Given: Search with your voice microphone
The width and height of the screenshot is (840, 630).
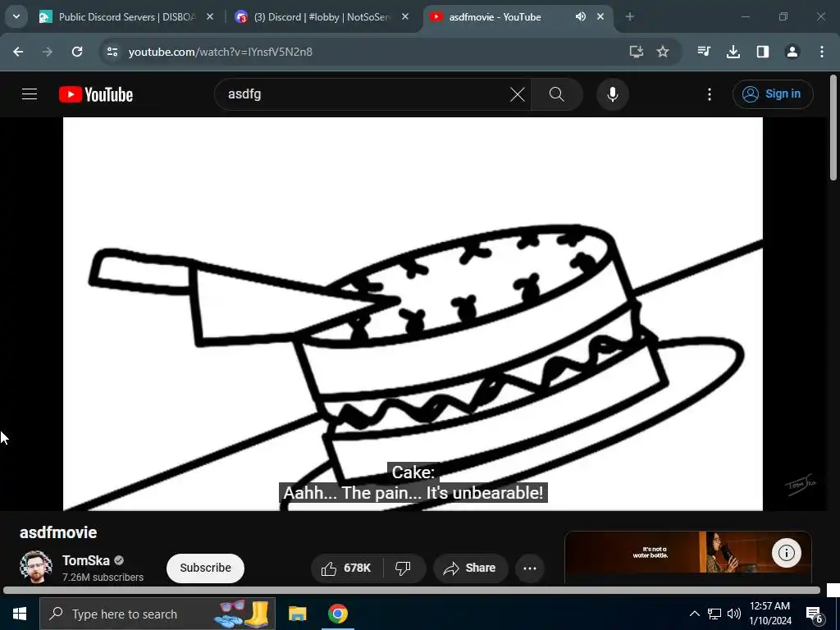Looking at the screenshot, I should tap(612, 94).
